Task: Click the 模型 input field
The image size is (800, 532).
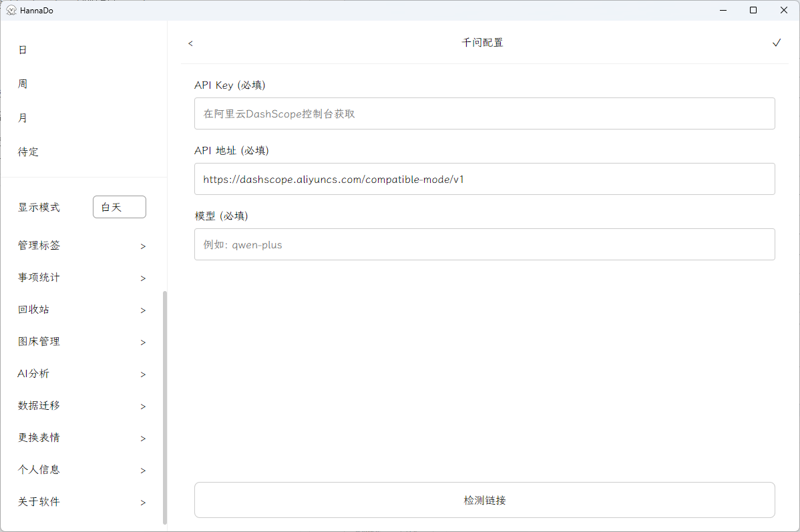Action: [484, 244]
